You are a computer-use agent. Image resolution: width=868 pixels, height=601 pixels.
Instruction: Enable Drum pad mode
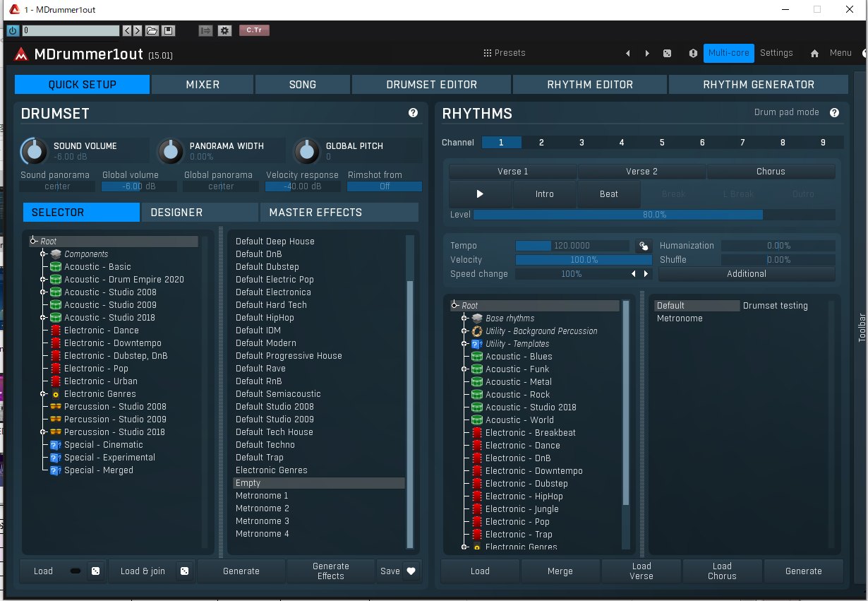pos(786,112)
